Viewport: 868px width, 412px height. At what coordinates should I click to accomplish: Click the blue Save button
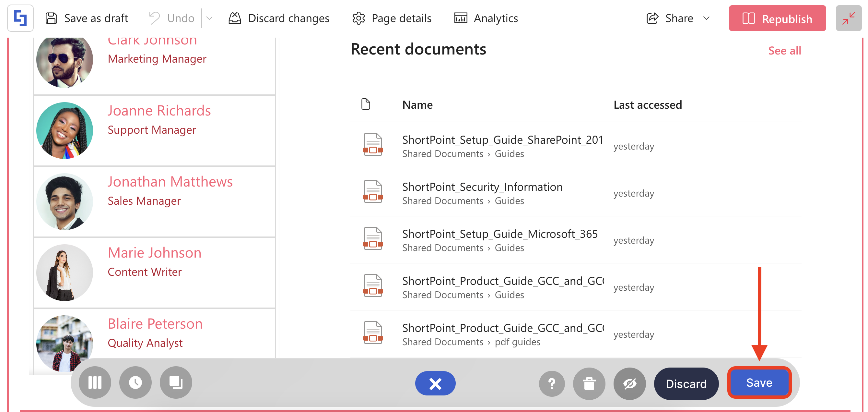759,383
